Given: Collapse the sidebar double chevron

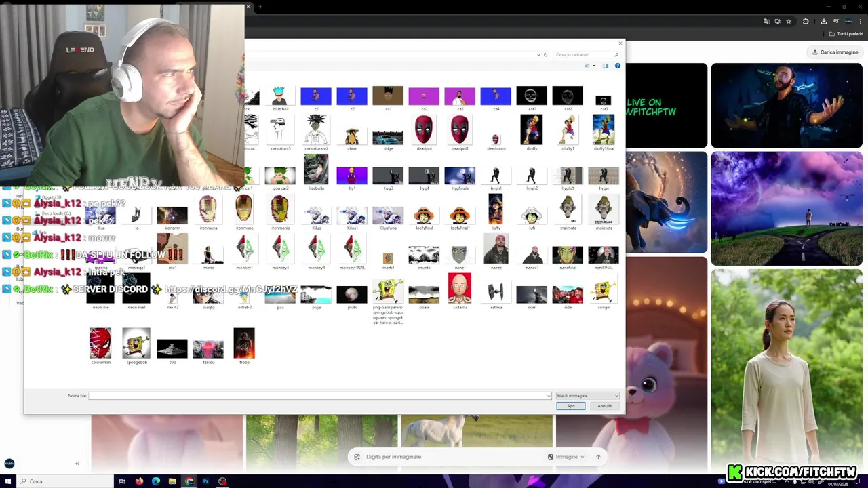Looking at the screenshot, I should coord(77,464).
